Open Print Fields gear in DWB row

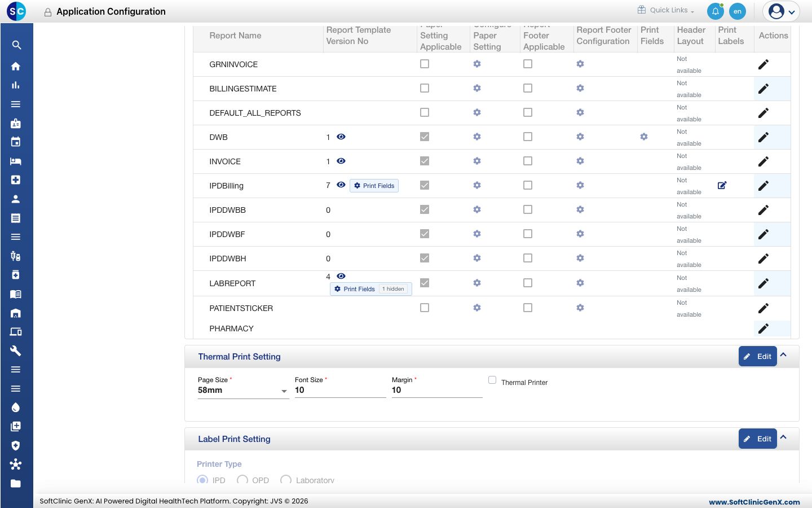[644, 137]
